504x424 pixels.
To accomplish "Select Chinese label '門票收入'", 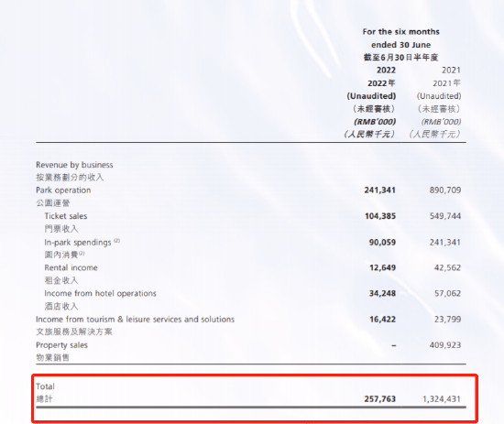I will coord(61,229).
